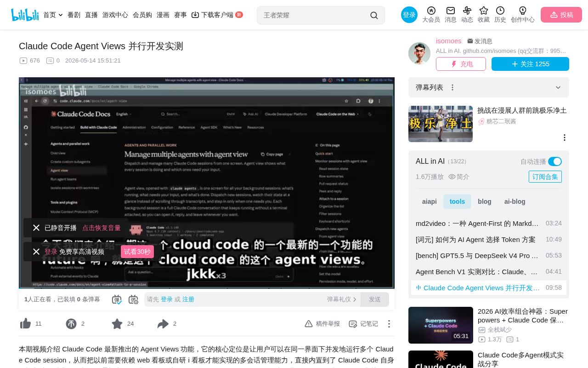The width and height of the screenshot is (588, 368).
Task: Switch to the blog tab
Action: tap(485, 201)
